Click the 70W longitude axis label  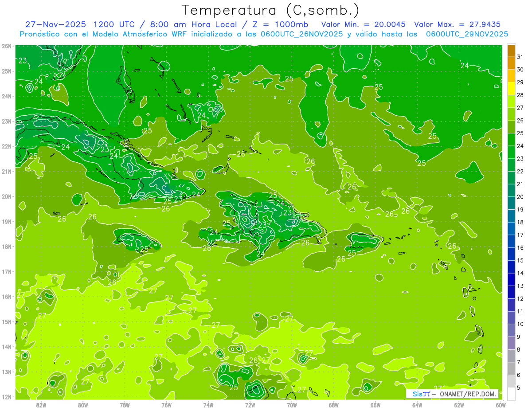tap(292, 405)
